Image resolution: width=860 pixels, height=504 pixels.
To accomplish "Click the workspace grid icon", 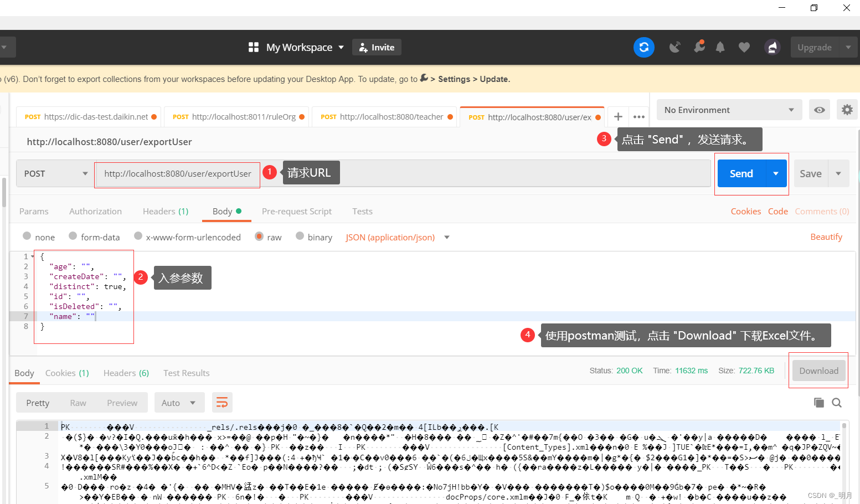I will [254, 47].
